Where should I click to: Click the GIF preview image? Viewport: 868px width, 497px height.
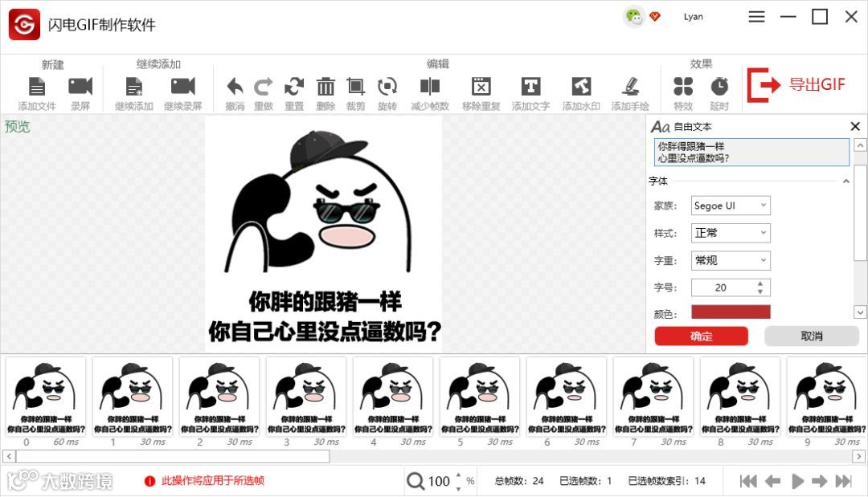click(323, 234)
